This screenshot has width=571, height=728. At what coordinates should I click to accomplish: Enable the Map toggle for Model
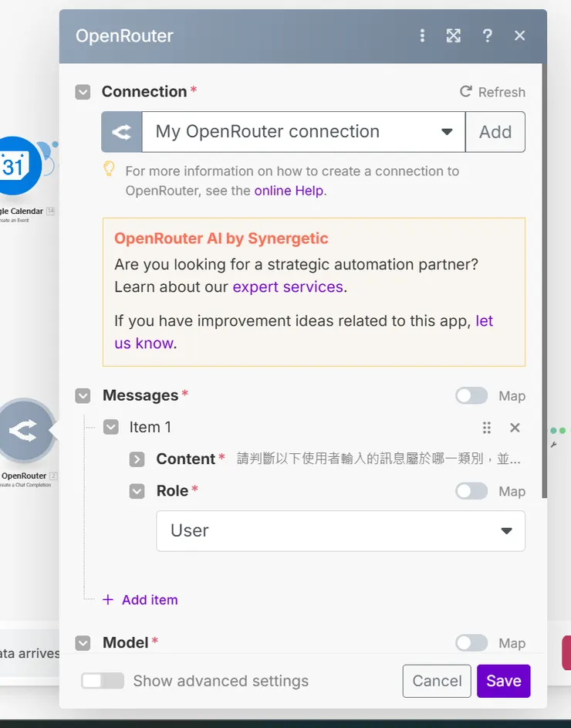(x=471, y=642)
